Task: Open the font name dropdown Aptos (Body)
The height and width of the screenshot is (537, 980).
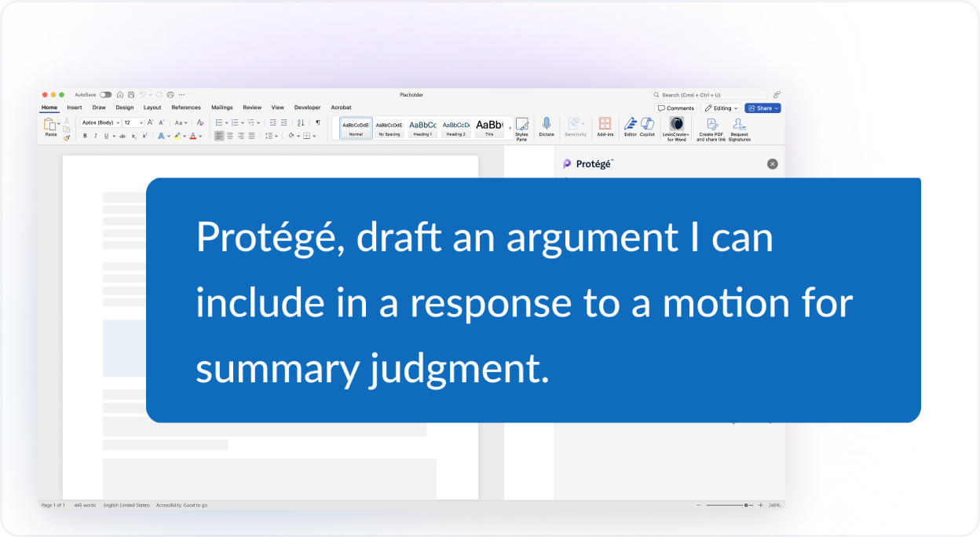Action: click(x=100, y=122)
